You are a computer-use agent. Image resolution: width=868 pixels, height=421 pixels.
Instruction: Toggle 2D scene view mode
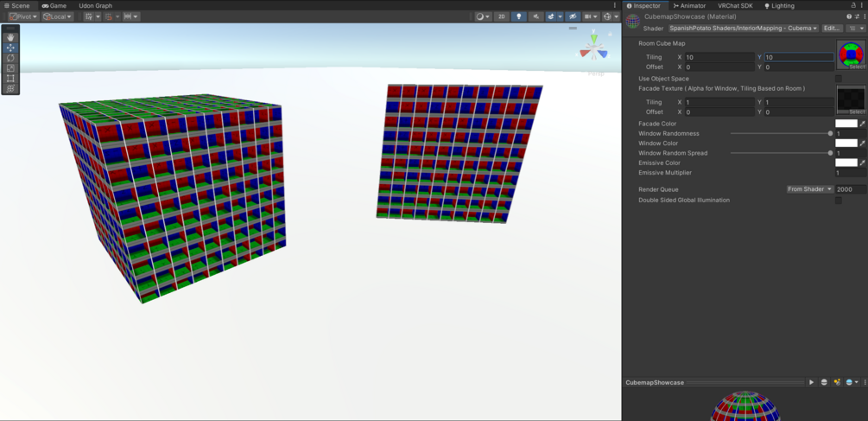click(x=502, y=16)
